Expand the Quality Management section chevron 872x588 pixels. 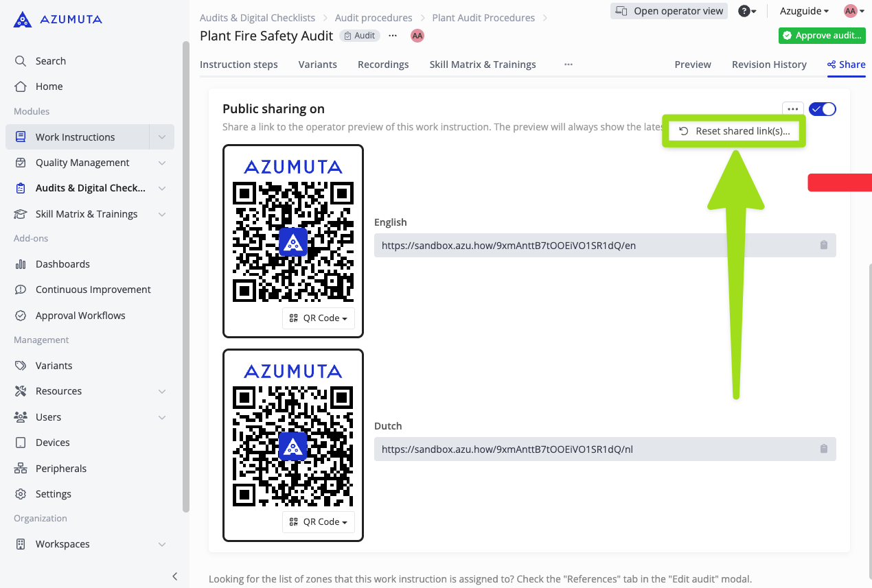(x=162, y=163)
